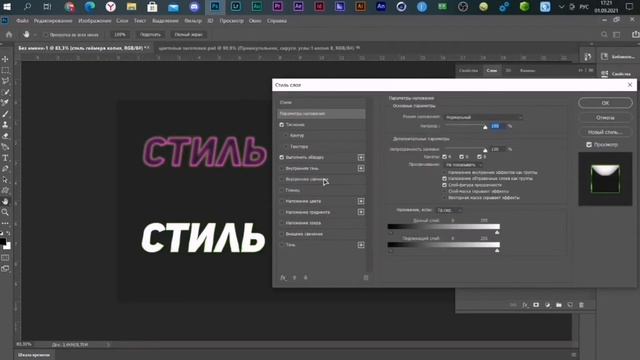This screenshot has height=360, width=640.
Task: Select the Path Selection arrow tool
Action: click(5, 180)
